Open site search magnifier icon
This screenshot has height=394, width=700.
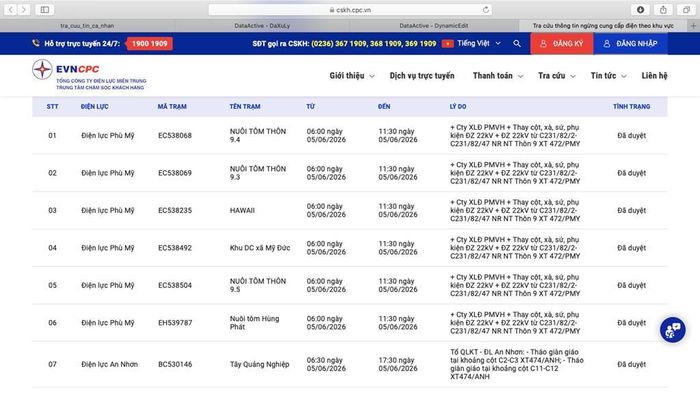point(517,43)
